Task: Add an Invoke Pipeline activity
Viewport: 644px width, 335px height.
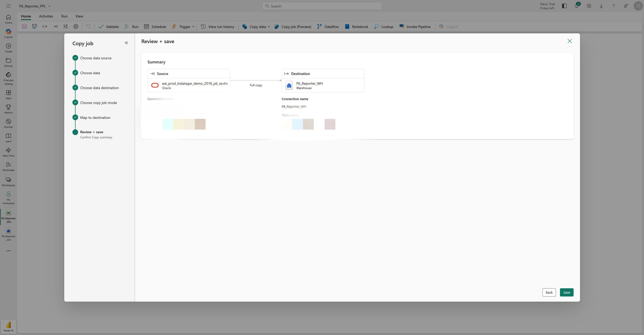Action: (x=415, y=26)
